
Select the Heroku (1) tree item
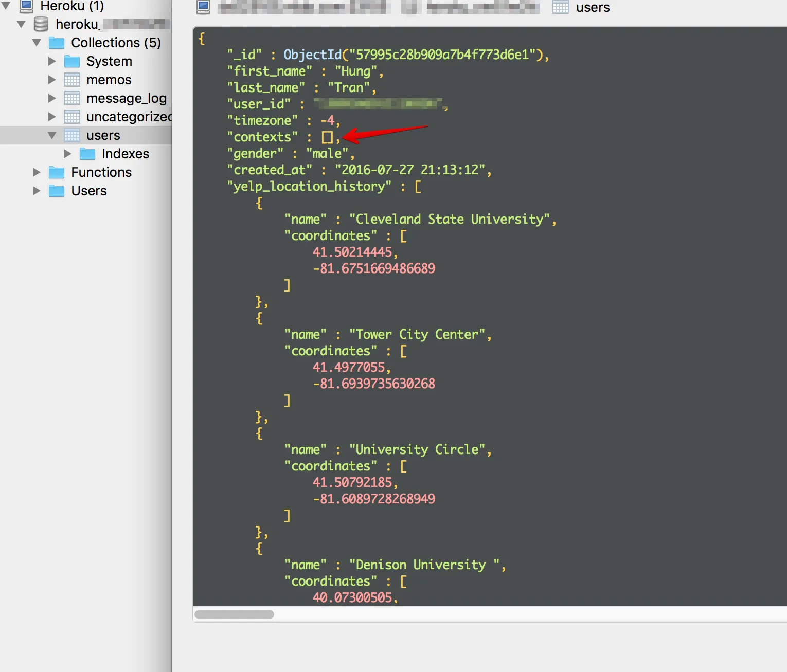click(x=72, y=6)
